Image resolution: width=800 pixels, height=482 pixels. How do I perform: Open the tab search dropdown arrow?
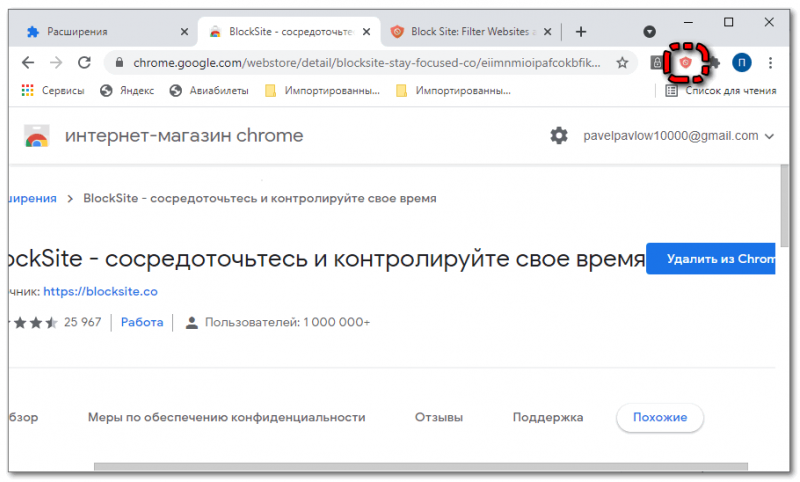point(649,32)
